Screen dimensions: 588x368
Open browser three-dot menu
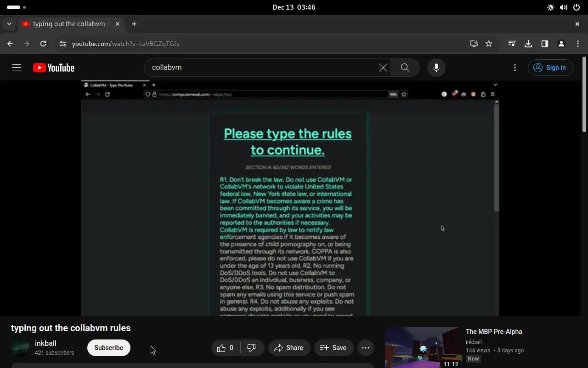[x=578, y=44]
